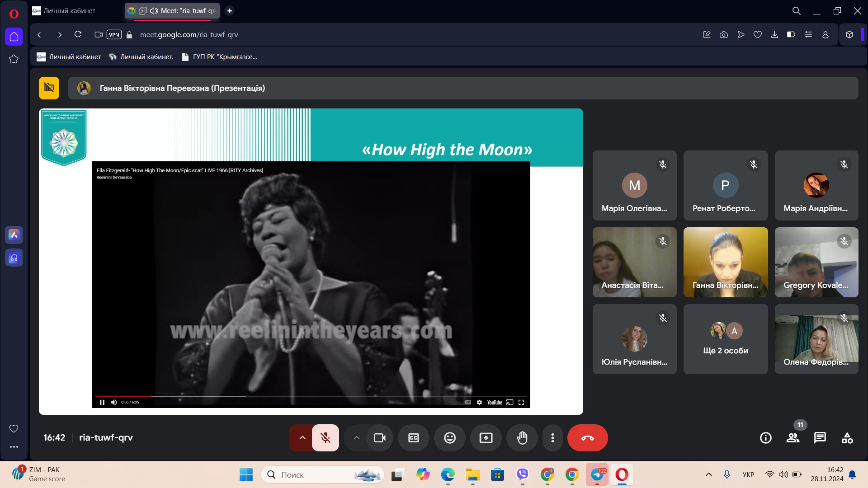Open the ГУП РК Крымгазсе bookmark
The image size is (868, 488).
[x=219, y=57]
